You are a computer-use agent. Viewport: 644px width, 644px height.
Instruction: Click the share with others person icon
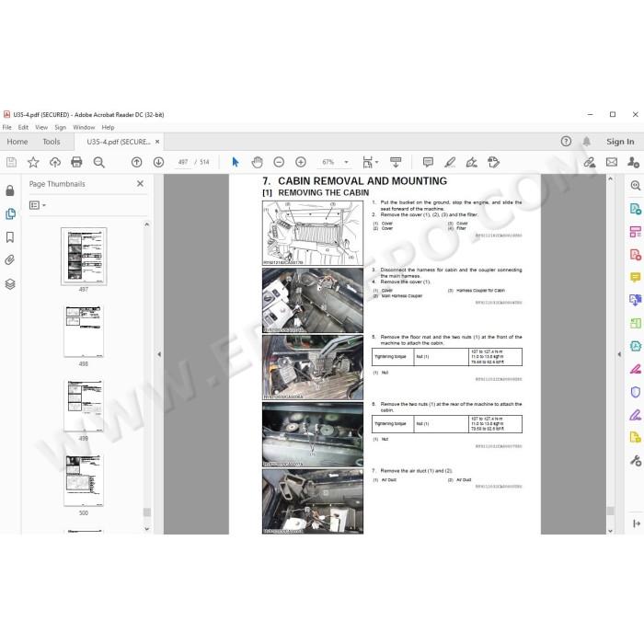point(633,162)
